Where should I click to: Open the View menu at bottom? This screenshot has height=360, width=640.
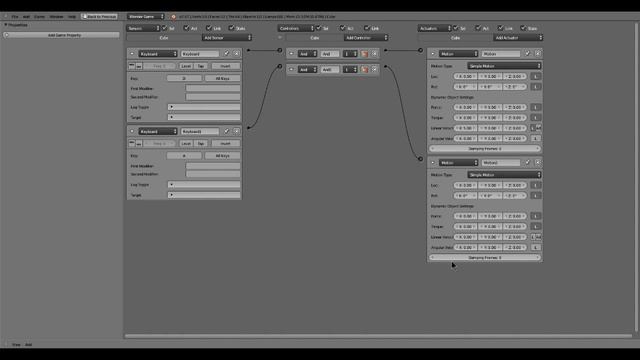click(16, 344)
